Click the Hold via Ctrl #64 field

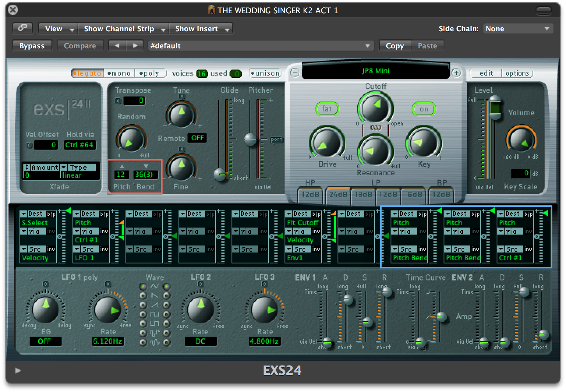[80, 145]
